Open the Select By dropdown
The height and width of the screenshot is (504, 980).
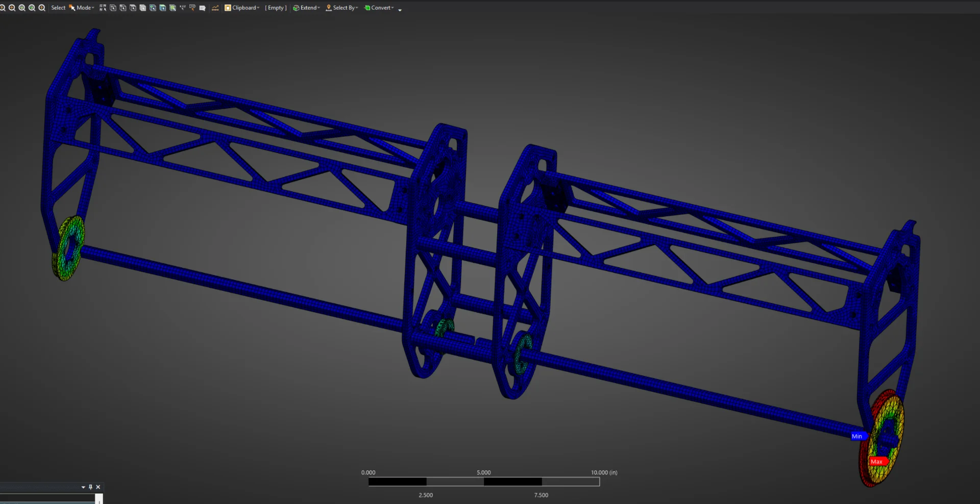[342, 8]
